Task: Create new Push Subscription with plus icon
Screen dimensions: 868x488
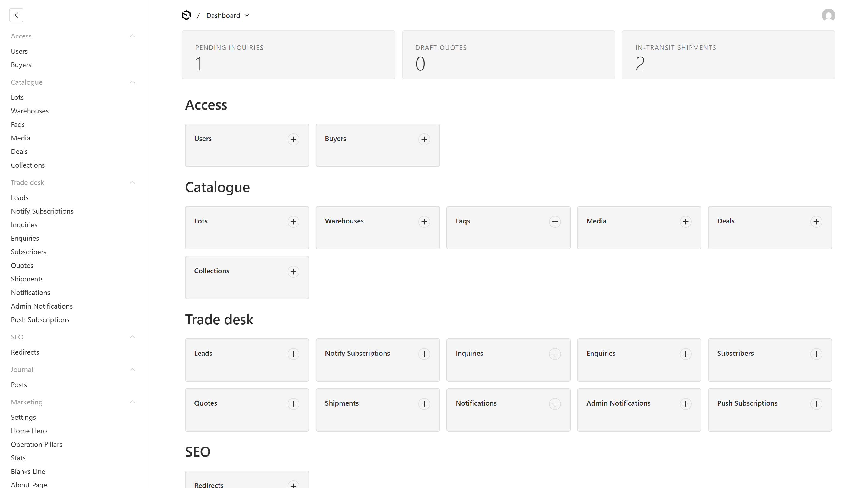Action: point(816,404)
